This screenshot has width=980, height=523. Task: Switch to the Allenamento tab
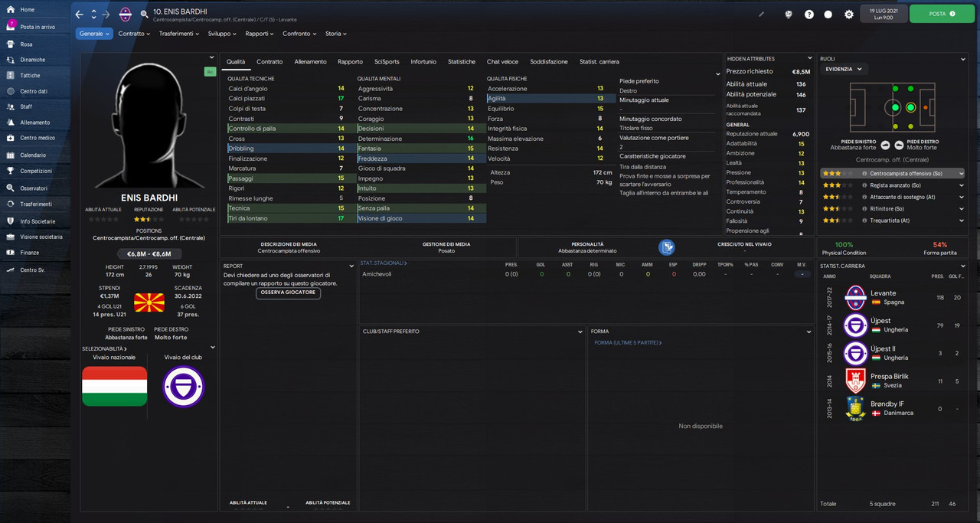click(310, 61)
